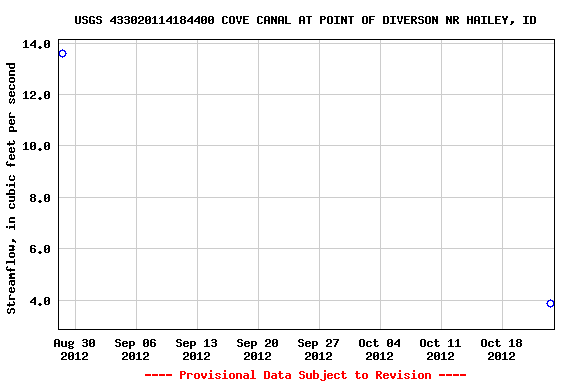576x384 pixels.
Task: Click the Provisional Data Subject to Revision notice
Action: (x=305, y=375)
